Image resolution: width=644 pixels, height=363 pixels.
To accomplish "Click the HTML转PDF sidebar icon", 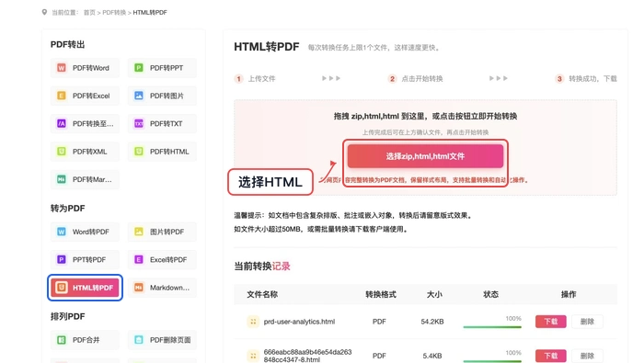I will (x=62, y=288).
